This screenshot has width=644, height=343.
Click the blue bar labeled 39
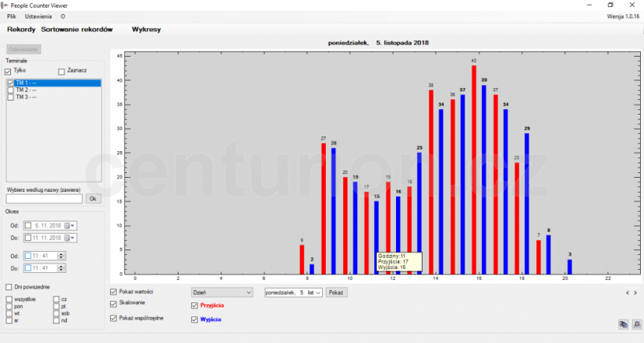click(x=484, y=179)
